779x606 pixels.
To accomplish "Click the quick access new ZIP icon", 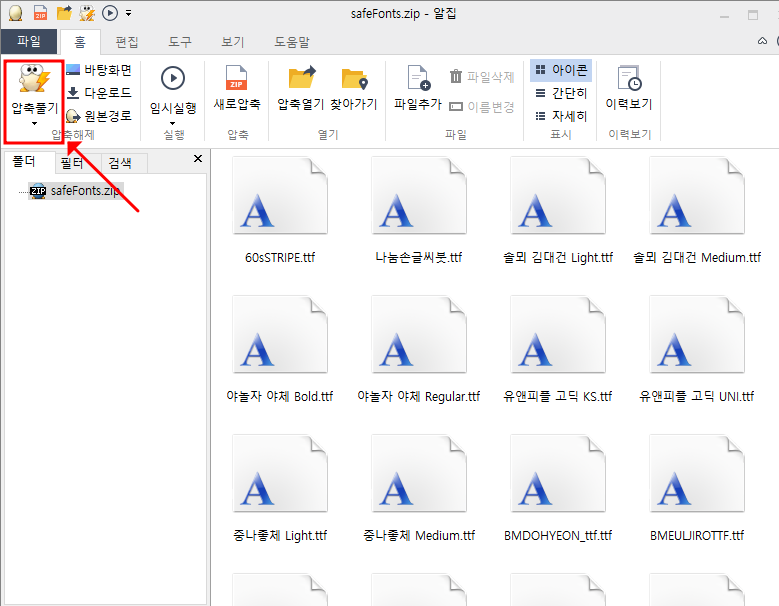I will (40, 13).
